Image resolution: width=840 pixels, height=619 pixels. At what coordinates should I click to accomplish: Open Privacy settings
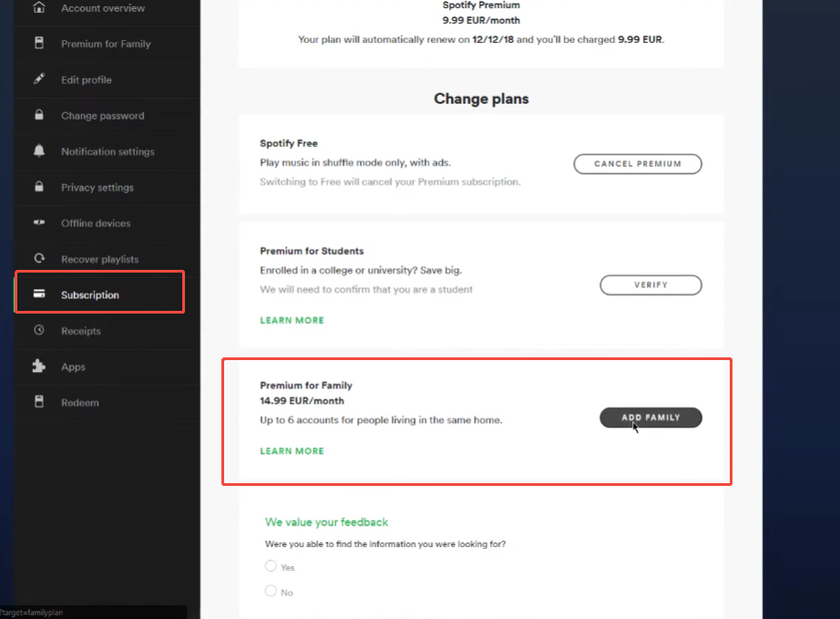coord(97,188)
